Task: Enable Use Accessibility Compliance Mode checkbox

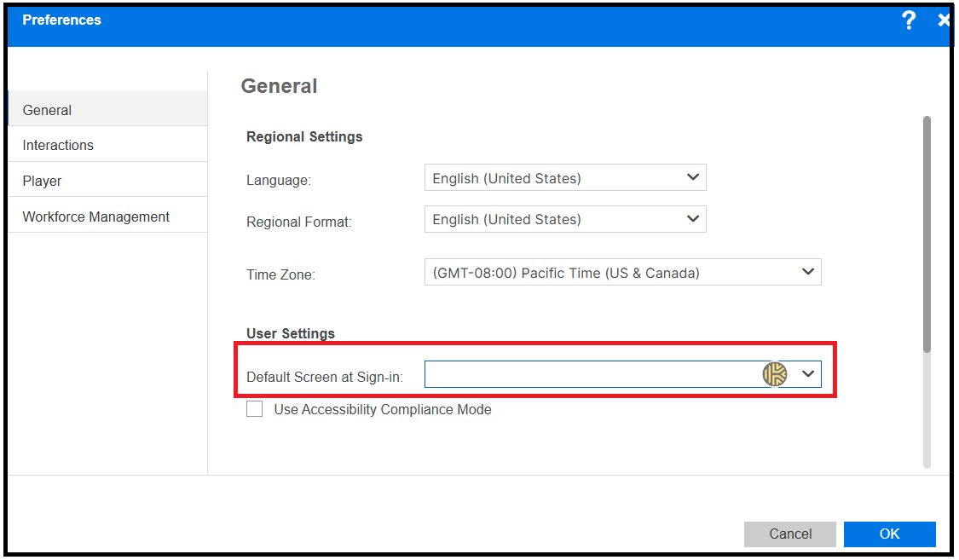Action: (x=254, y=409)
